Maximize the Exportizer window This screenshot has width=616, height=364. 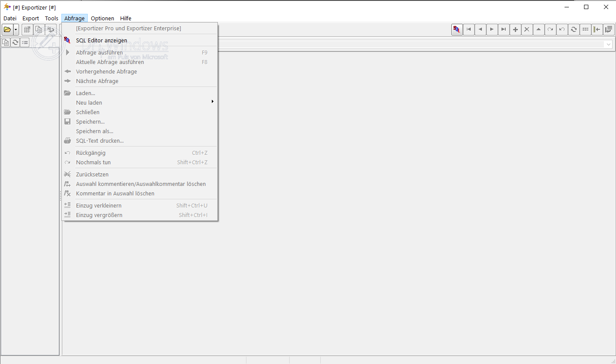[x=586, y=7]
